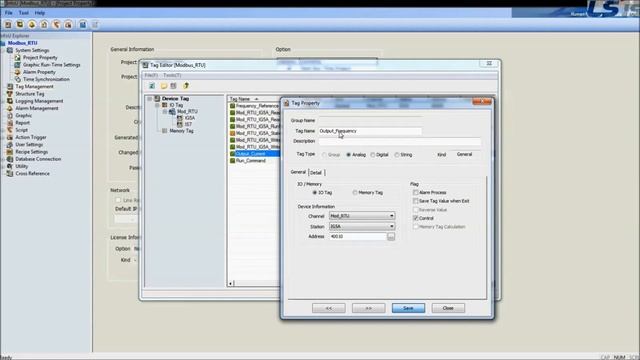Open Tools(T) menu in Tag Editor

172,76
